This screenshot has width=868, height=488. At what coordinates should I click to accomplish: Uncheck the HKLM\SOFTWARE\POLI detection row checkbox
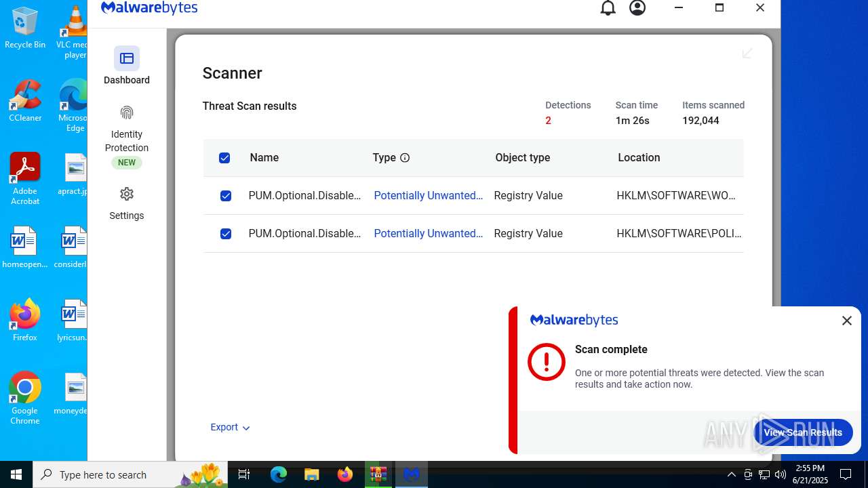tap(226, 234)
